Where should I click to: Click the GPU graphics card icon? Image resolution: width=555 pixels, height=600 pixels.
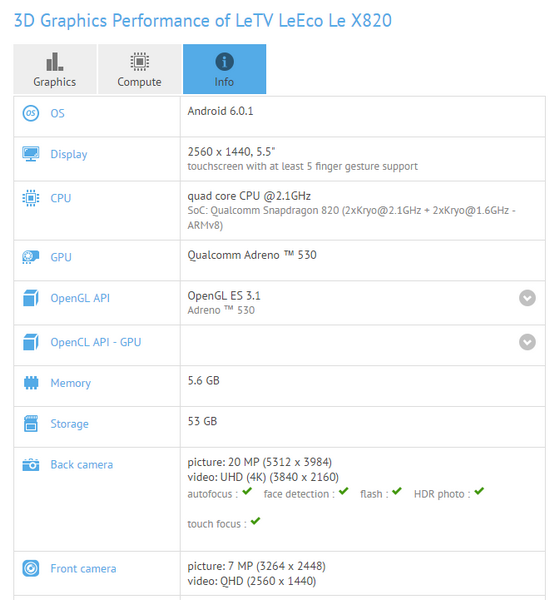click(31, 257)
